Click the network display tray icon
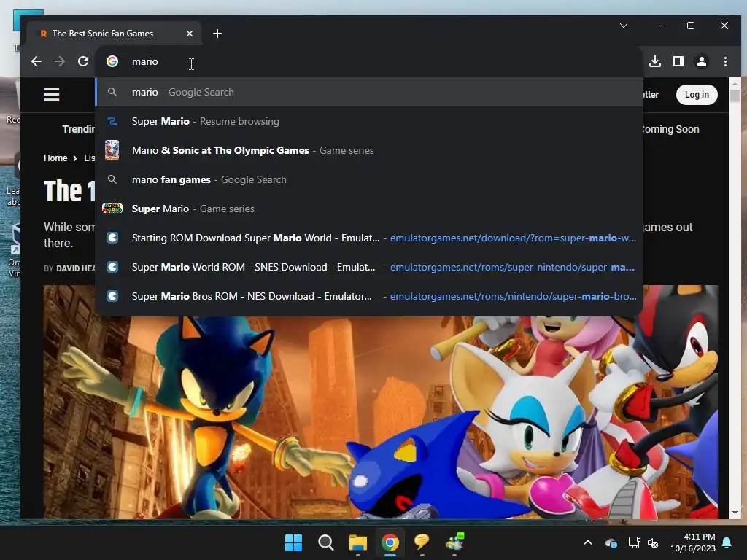Image resolution: width=747 pixels, height=560 pixels. pos(634,542)
